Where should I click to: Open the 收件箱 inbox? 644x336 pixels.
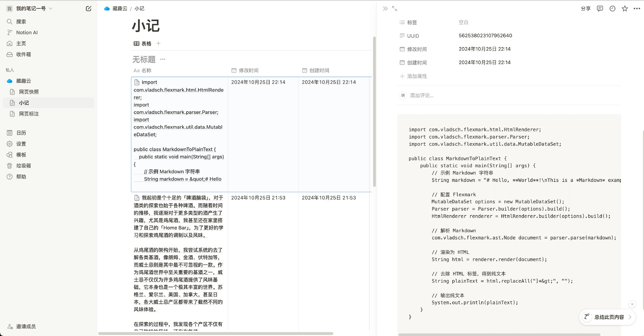[x=48, y=54]
